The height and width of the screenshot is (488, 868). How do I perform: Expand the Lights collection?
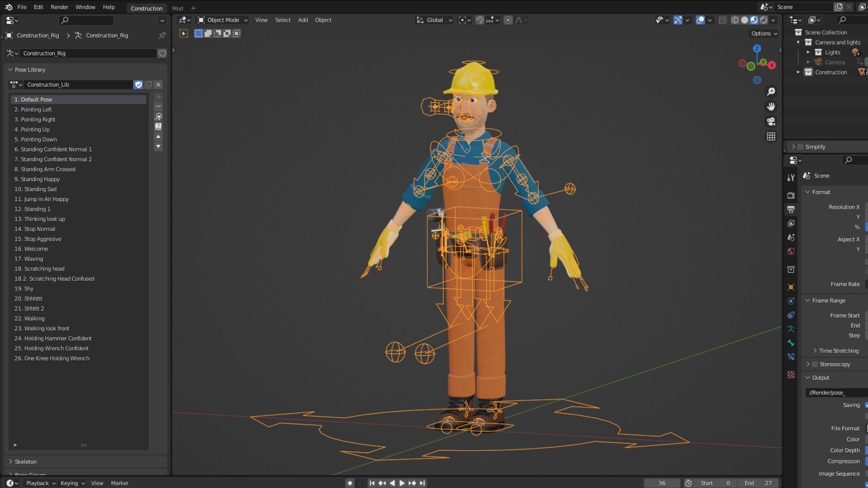[808, 52]
